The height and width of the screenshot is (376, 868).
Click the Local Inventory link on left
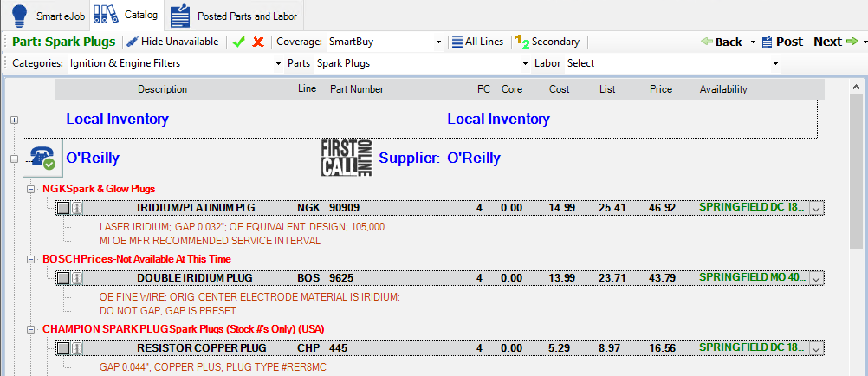click(117, 119)
